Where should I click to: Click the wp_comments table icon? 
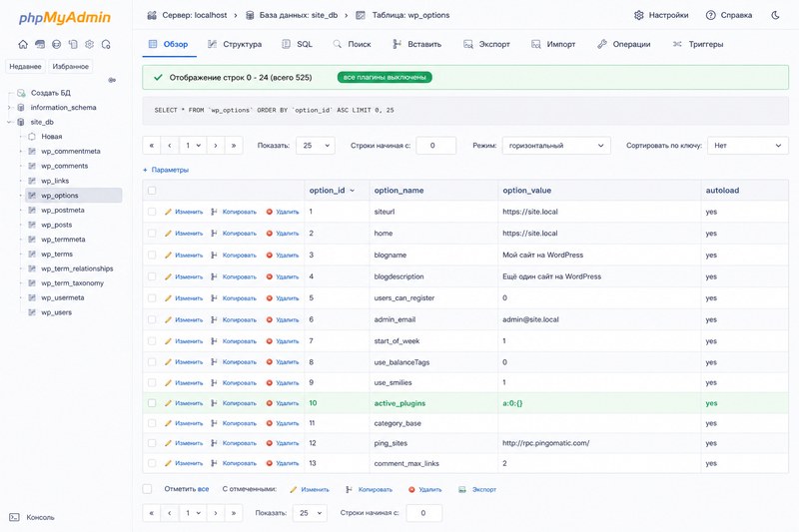pos(32,166)
